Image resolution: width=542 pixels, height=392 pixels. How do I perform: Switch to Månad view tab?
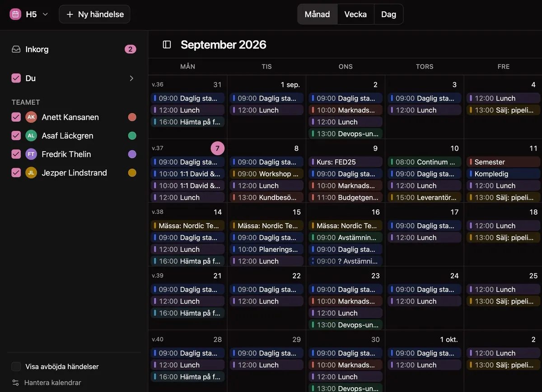click(x=318, y=14)
